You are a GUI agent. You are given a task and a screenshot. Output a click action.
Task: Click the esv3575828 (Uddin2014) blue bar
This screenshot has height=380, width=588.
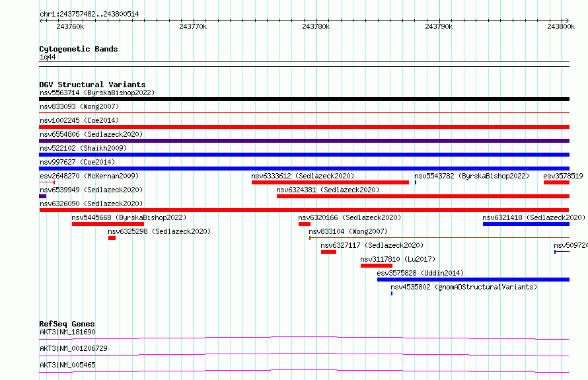coord(473,280)
